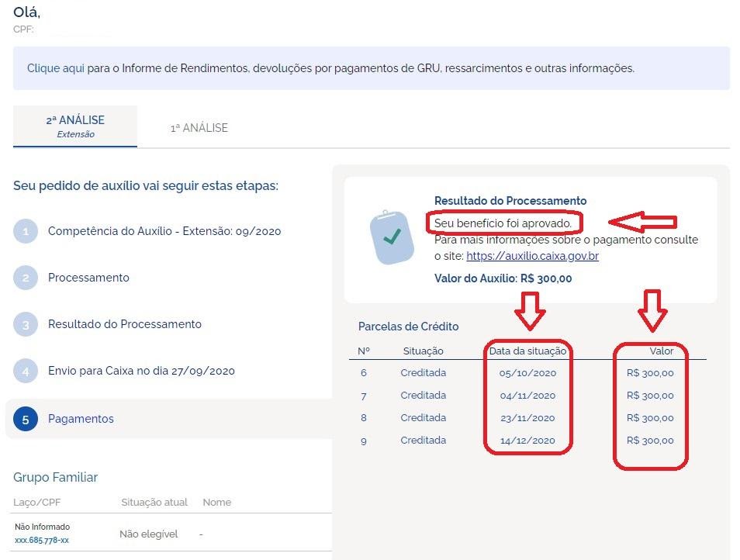Switch to the 2ª ANÁLISE Extensão tab
This screenshot has height=560, width=740.
pyautogui.click(x=75, y=126)
